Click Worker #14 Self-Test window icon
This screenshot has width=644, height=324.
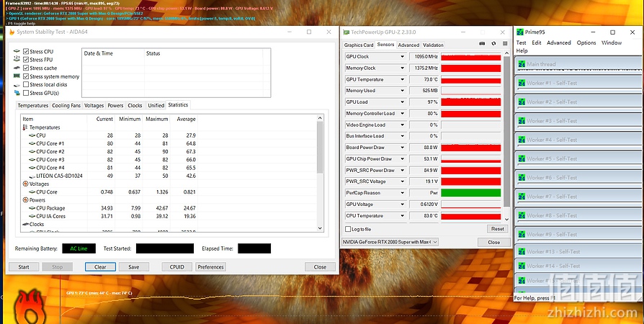(522, 266)
